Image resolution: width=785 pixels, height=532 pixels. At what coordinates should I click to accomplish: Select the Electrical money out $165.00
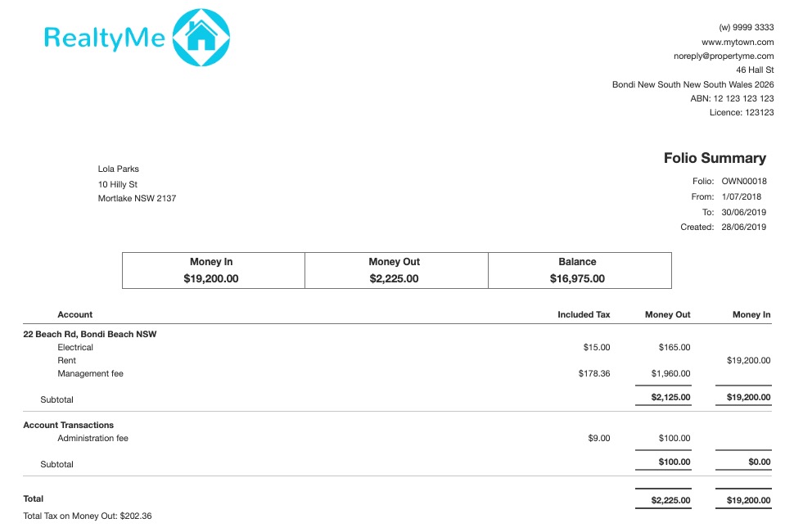[x=674, y=347]
